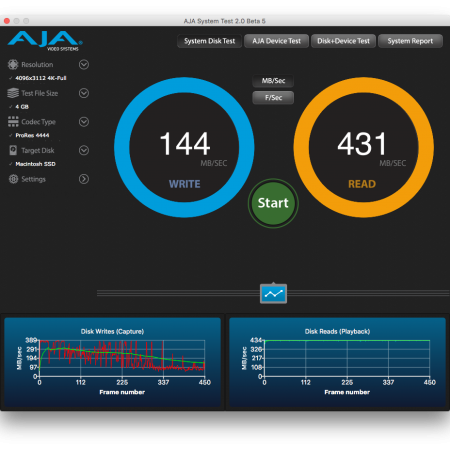Toggle the graph view chart icon
This screenshot has width=450, height=450.
click(273, 294)
